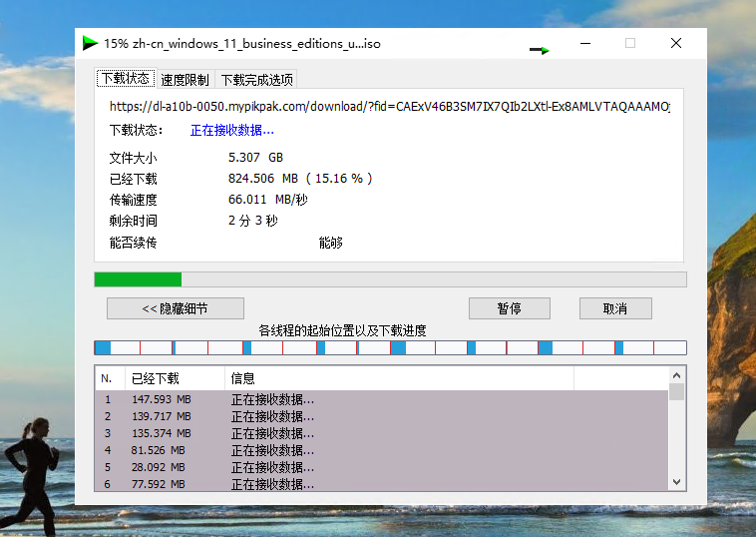Screen dimensions: 756x537
Task: Click the N. column header
Action: coord(108,378)
